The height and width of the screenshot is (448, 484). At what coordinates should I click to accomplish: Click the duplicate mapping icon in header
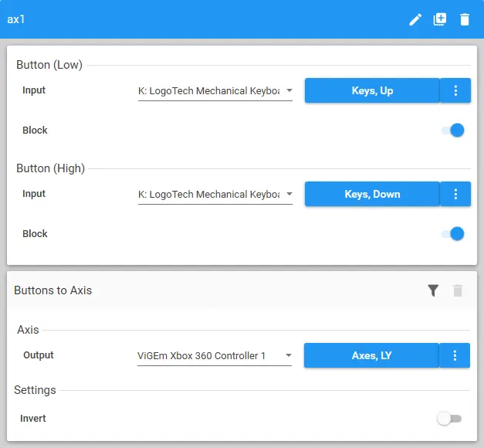tap(440, 19)
